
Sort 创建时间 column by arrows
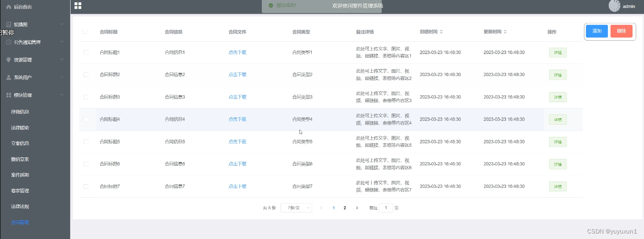[x=441, y=32]
